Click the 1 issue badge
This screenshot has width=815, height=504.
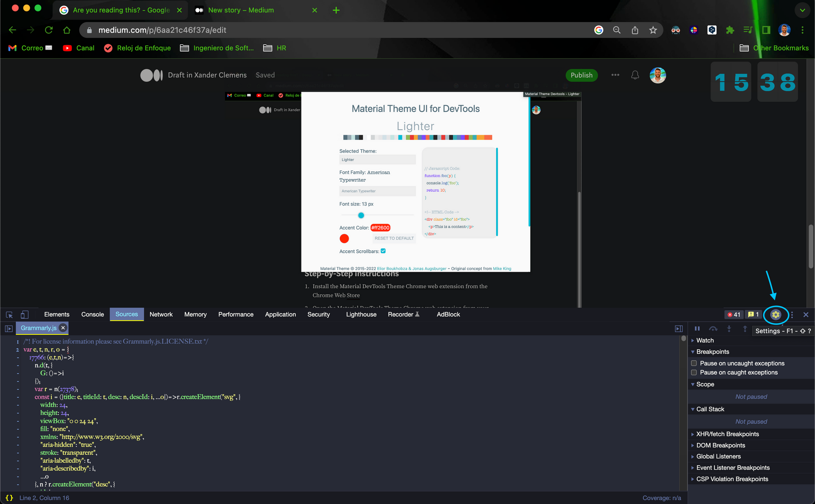pyautogui.click(x=753, y=314)
